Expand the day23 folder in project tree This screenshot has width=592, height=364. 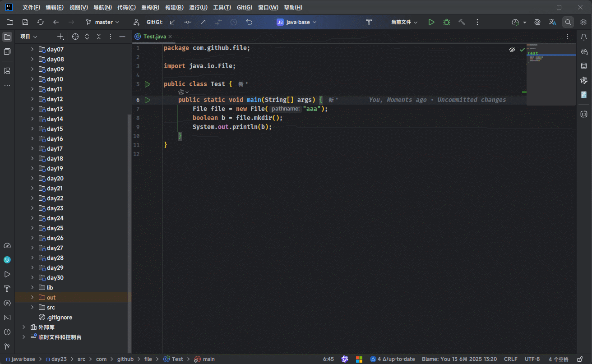tap(32, 208)
